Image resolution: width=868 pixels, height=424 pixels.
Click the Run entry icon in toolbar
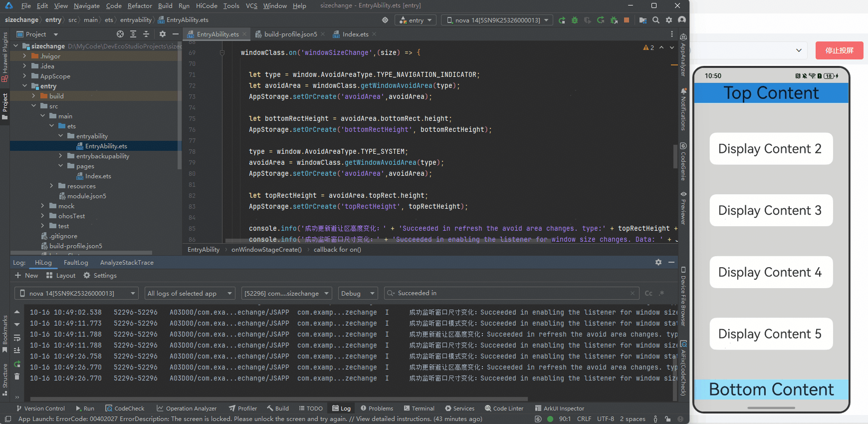click(x=562, y=20)
